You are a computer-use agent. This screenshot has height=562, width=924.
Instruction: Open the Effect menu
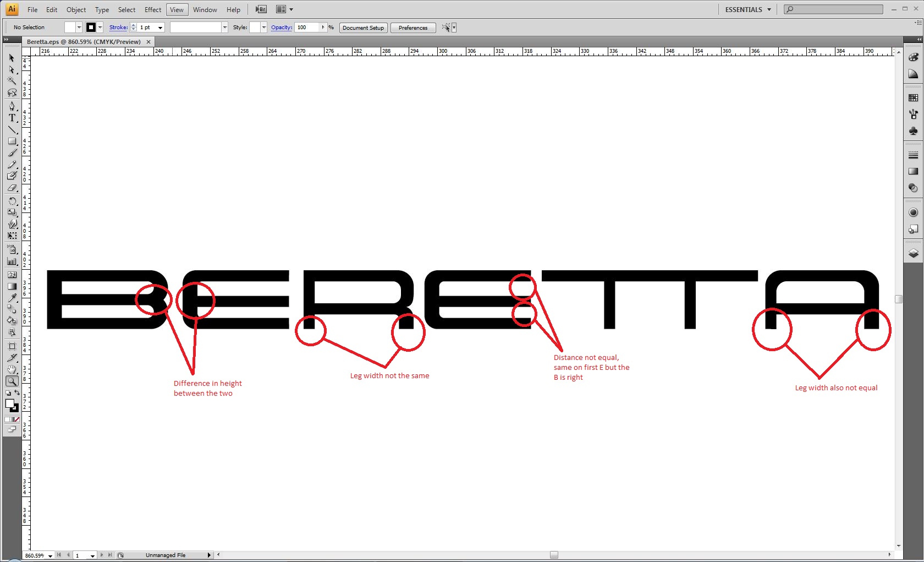152,9
